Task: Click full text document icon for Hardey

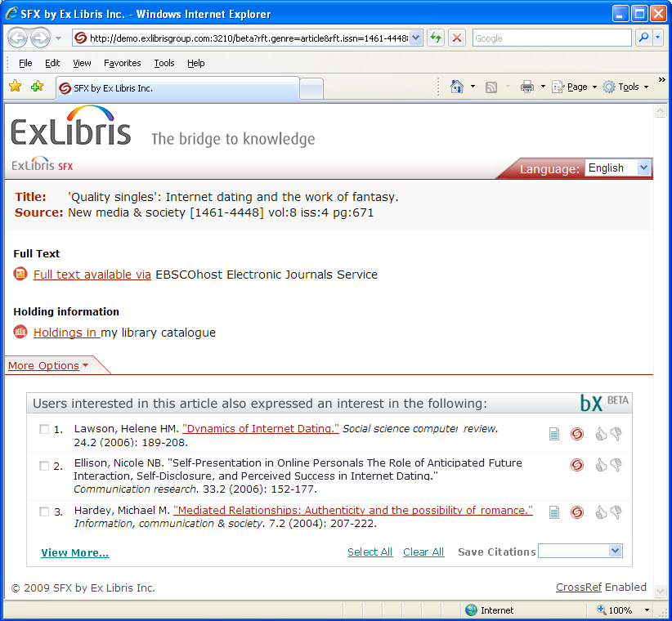Action: (554, 512)
